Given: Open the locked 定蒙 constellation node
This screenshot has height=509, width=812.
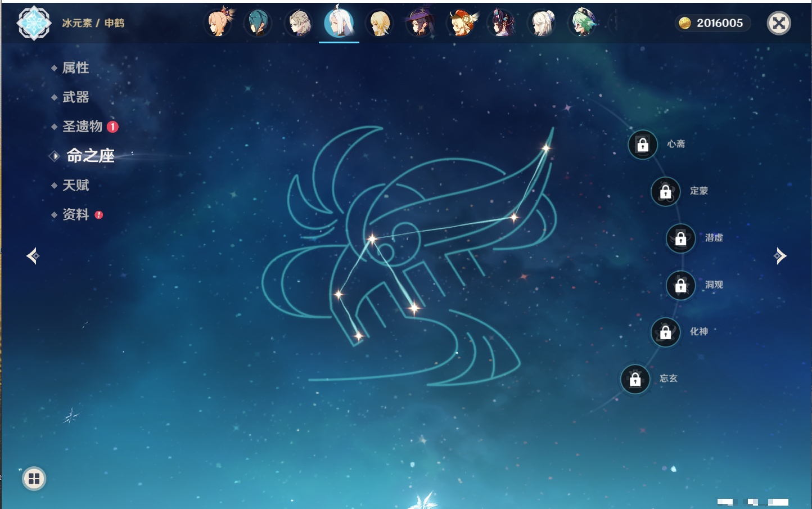Looking at the screenshot, I should pos(665,192).
